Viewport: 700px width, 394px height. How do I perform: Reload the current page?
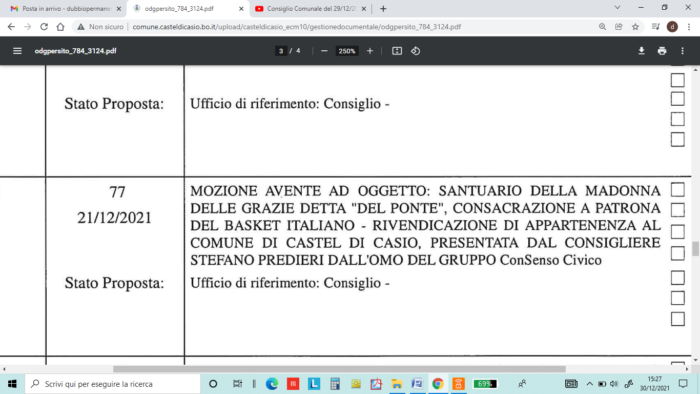click(x=44, y=27)
